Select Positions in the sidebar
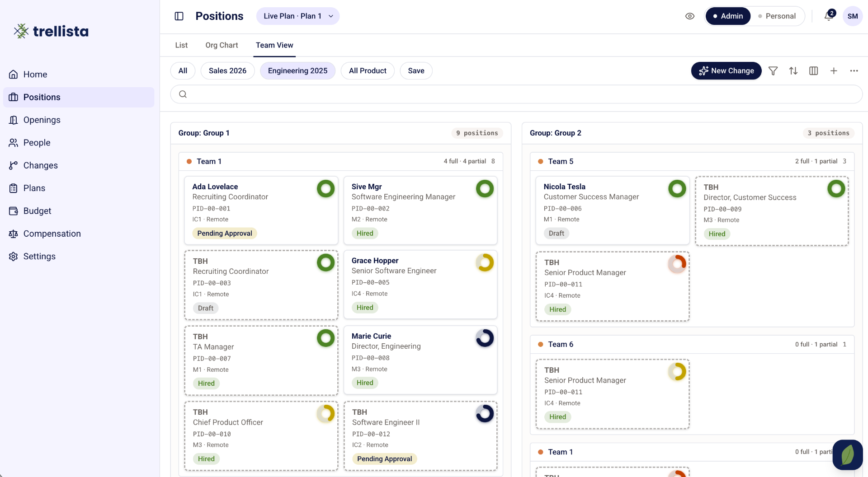 click(x=79, y=97)
